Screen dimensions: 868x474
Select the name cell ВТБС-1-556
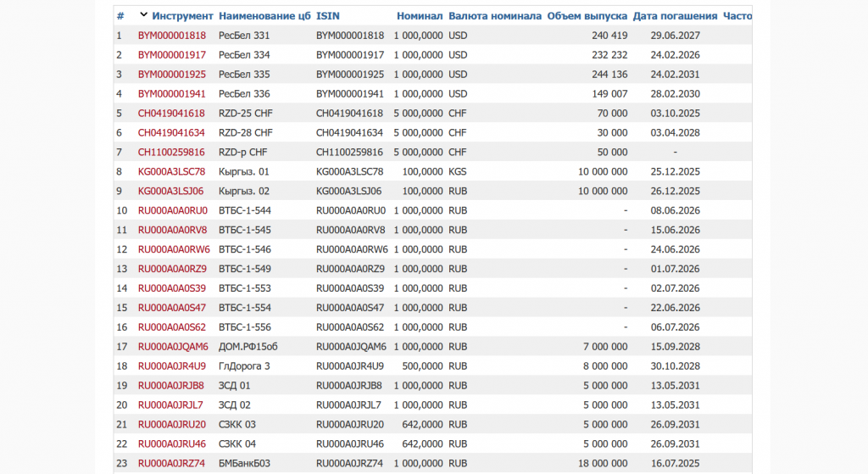coord(245,326)
